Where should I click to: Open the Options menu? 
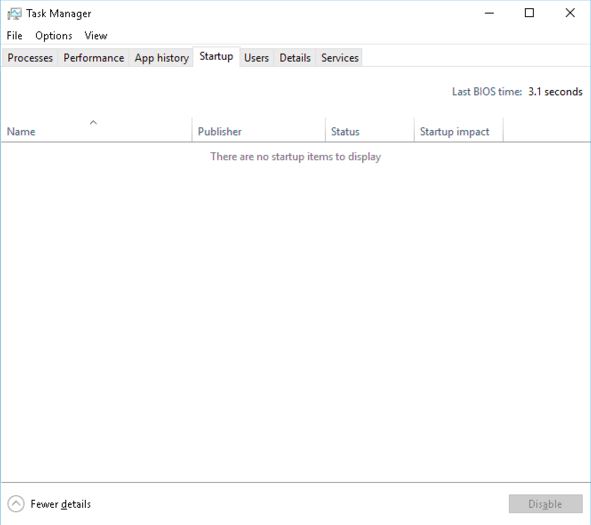click(x=54, y=35)
